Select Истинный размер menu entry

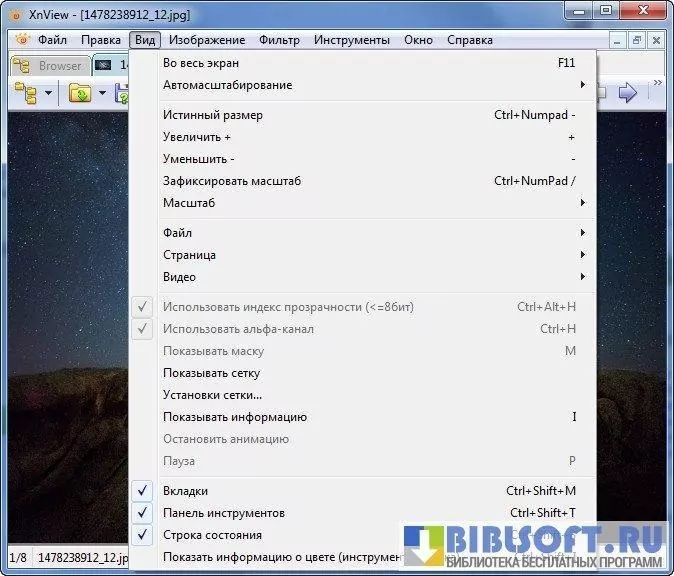[x=212, y=115]
